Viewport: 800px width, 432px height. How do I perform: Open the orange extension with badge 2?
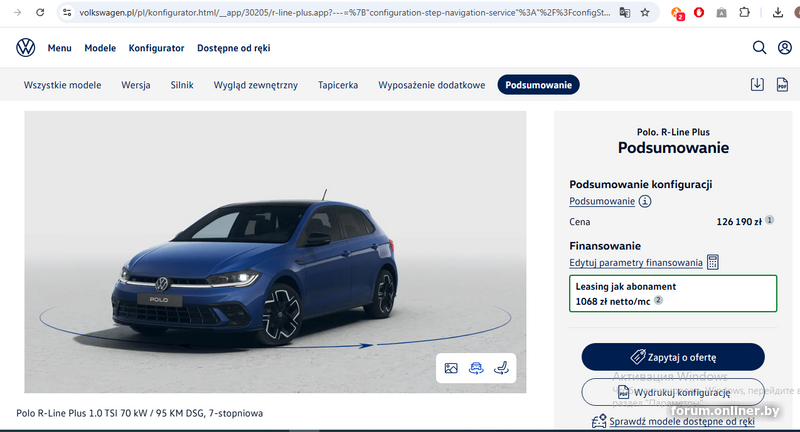(677, 13)
